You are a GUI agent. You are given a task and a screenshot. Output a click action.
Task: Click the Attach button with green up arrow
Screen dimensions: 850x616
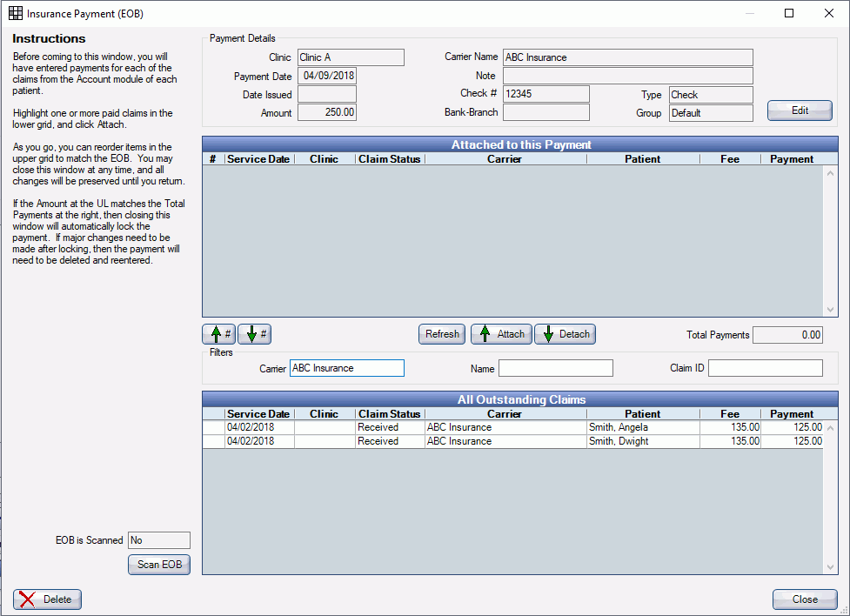click(x=502, y=334)
